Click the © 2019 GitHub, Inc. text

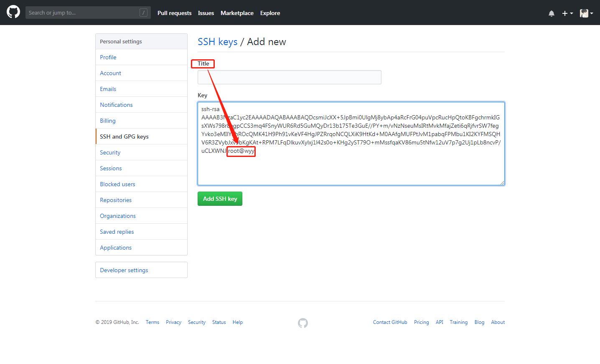117,322
